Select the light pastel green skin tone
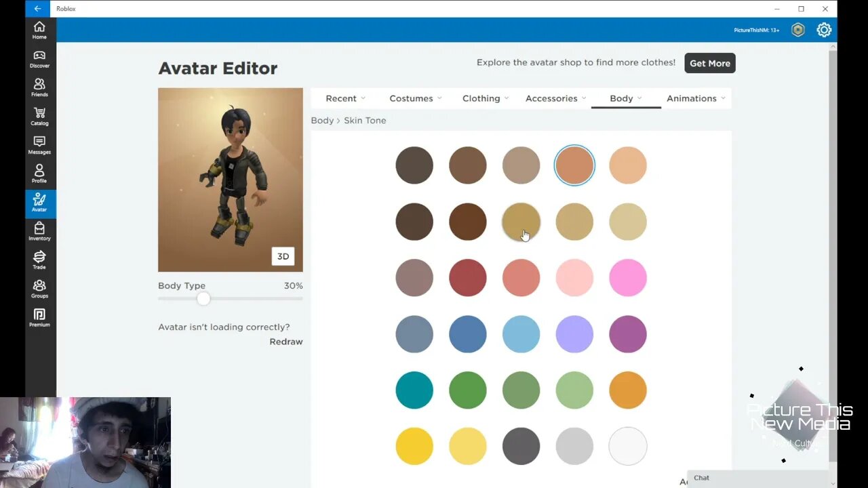The width and height of the screenshot is (868, 488). click(574, 390)
